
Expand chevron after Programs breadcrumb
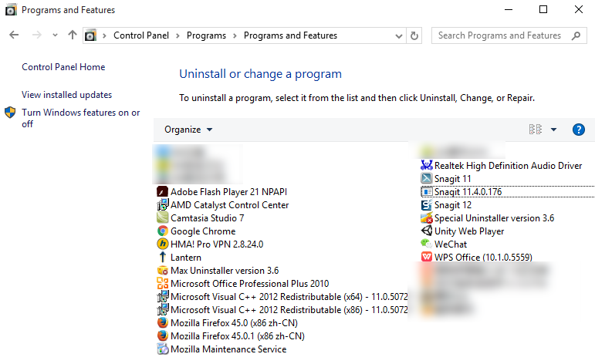(235, 35)
